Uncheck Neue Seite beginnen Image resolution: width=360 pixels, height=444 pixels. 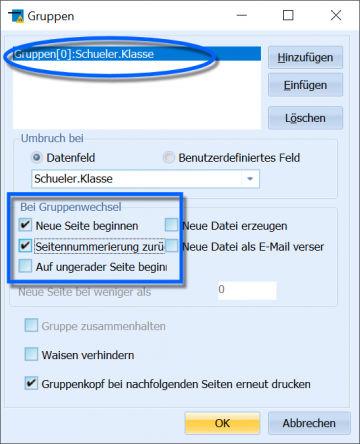(x=25, y=225)
